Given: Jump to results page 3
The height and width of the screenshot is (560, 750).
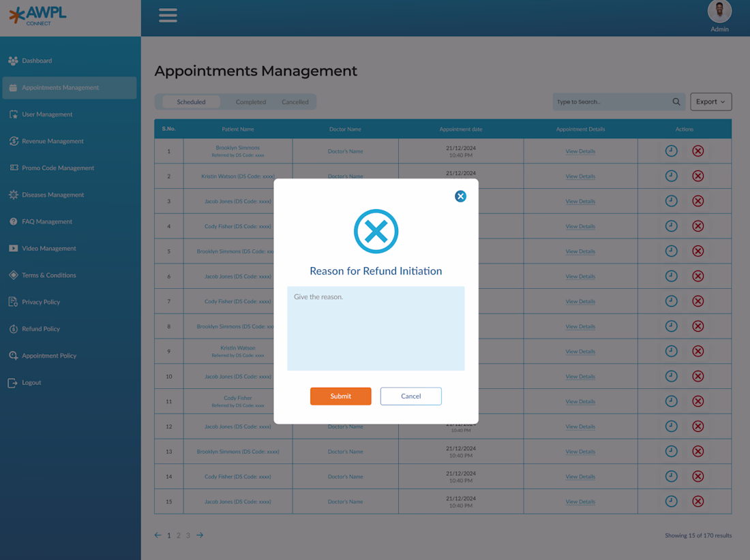Looking at the screenshot, I should [188, 535].
